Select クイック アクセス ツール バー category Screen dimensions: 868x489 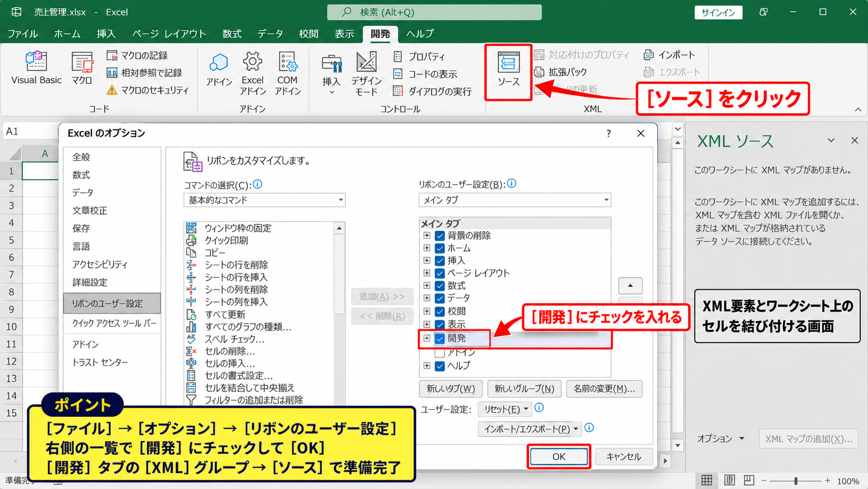click(x=113, y=323)
